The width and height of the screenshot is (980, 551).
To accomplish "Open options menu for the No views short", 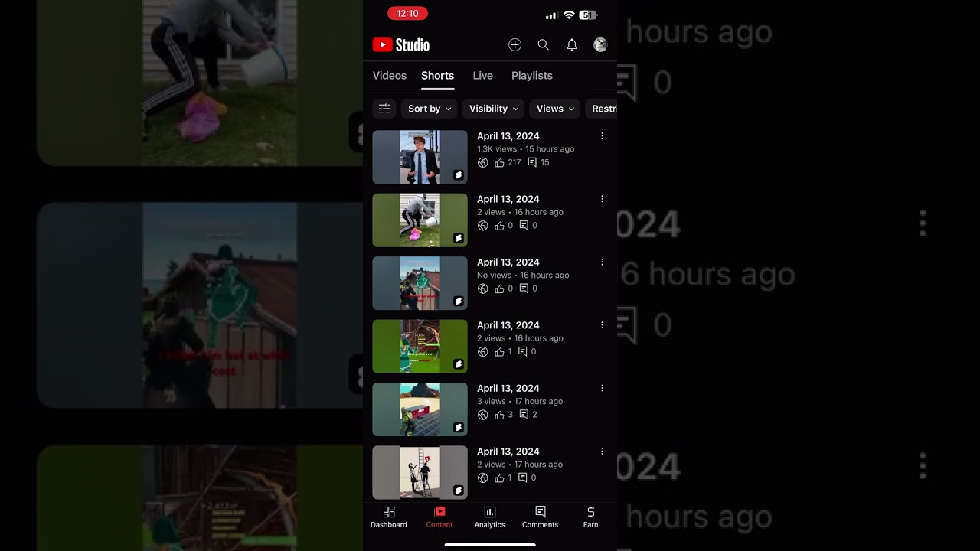I will pos(602,262).
